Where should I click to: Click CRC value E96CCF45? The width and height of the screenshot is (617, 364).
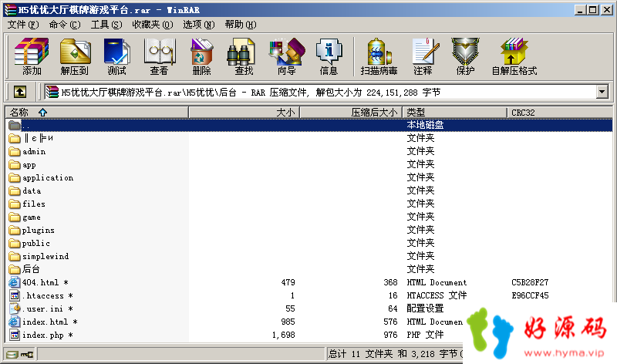point(530,295)
